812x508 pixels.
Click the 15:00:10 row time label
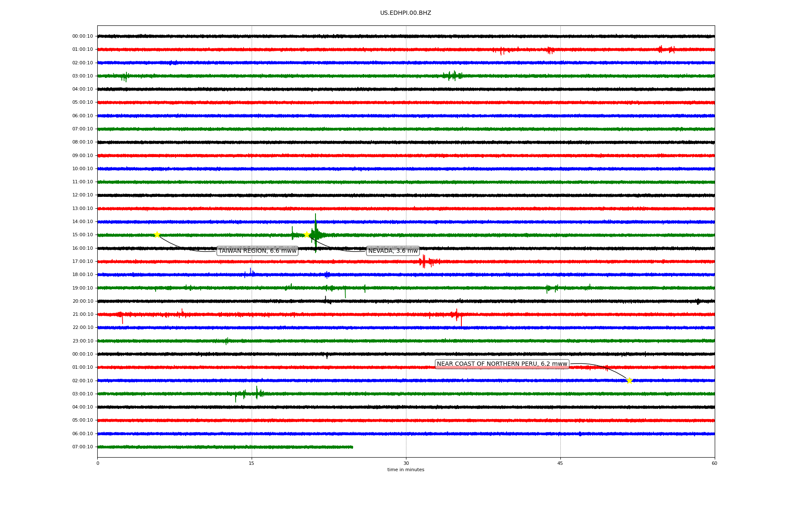tap(82, 235)
